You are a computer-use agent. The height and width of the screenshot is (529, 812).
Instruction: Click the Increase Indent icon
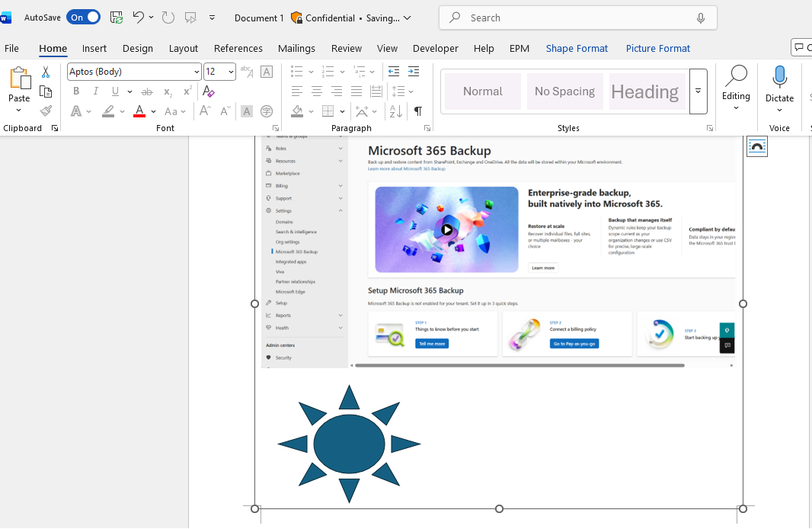pyautogui.click(x=414, y=72)
